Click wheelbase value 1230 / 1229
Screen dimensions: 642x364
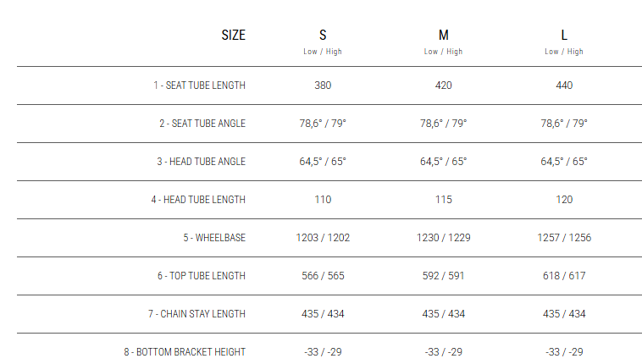(443, 238)
